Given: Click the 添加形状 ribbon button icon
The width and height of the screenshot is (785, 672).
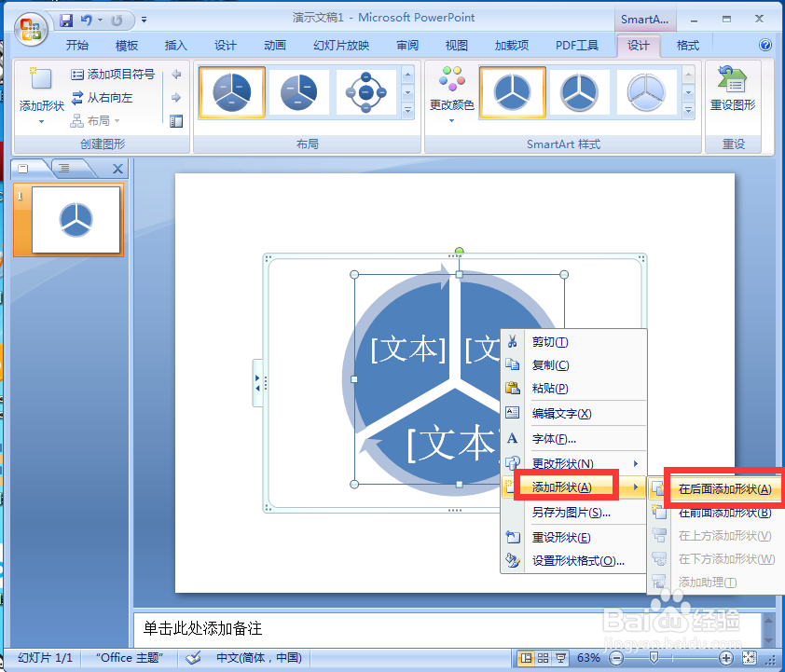Looking at the screenshot, I should [x=41, y=77].
